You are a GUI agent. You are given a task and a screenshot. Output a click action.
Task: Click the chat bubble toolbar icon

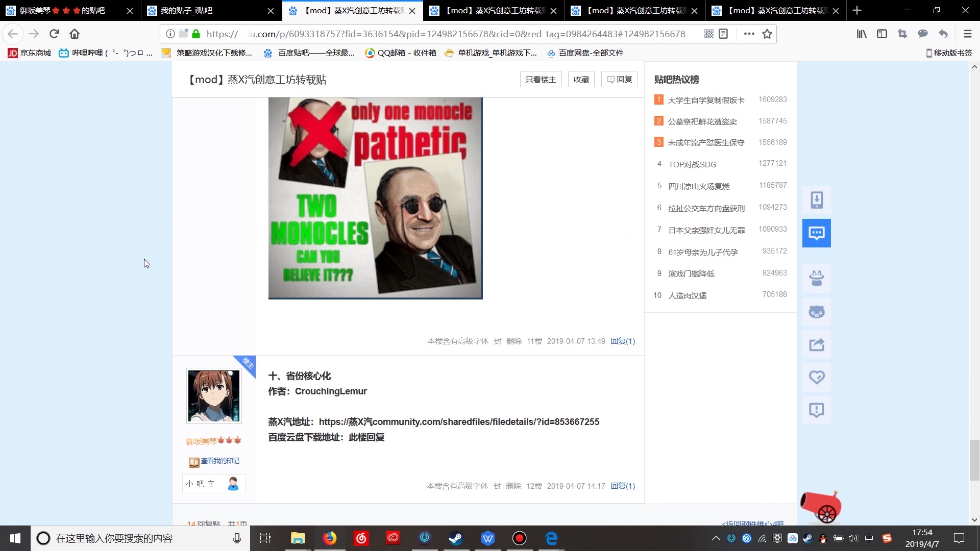[x=923, y=34]
